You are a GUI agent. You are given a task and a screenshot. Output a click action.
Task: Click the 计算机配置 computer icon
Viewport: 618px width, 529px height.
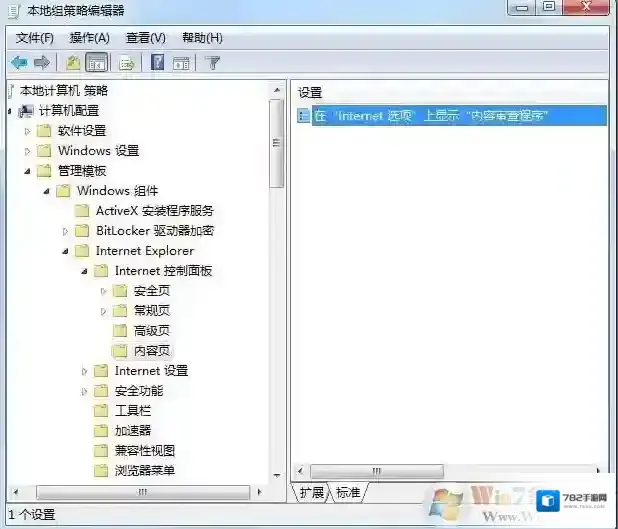click(x=26, y=111)
